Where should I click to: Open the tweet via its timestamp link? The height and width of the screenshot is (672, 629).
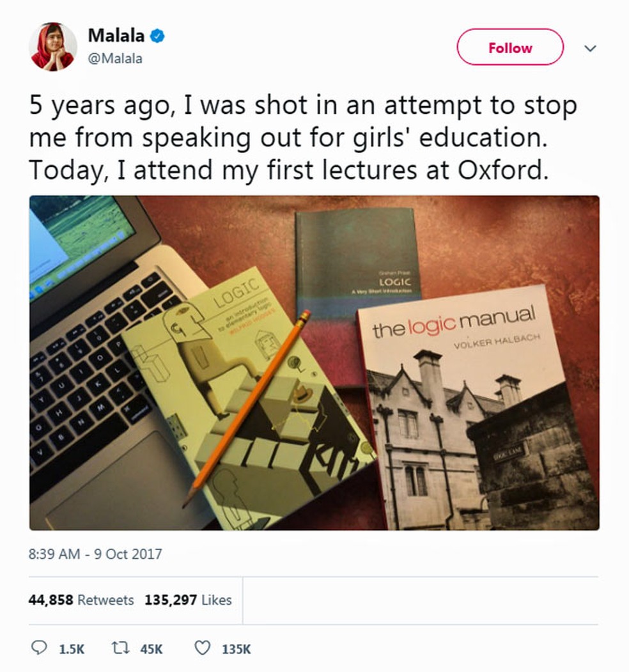[96, 554]
